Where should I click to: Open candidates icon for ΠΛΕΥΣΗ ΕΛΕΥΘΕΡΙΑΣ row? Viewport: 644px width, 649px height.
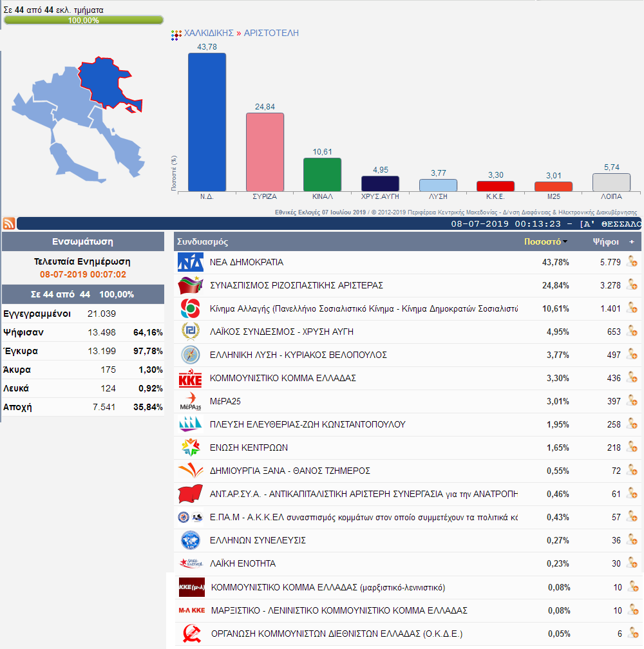coord(632,424)
